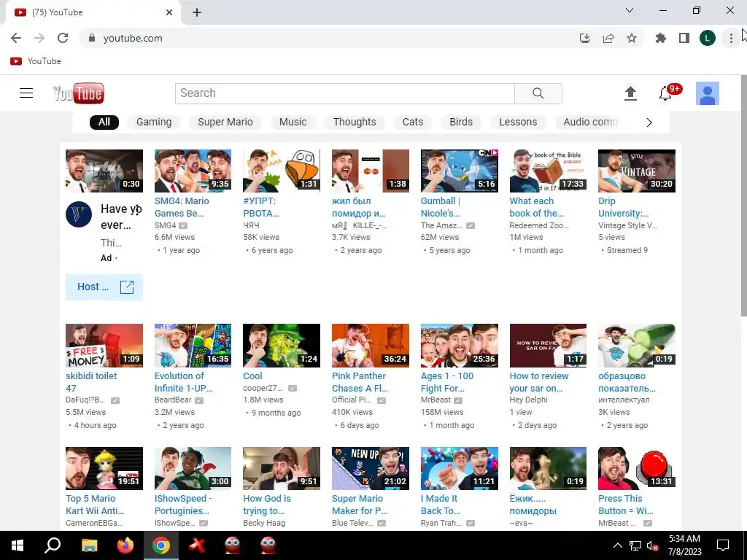Click the search magnifier button
The width and height of the screenshot is (747, 560).
(538, 93)
